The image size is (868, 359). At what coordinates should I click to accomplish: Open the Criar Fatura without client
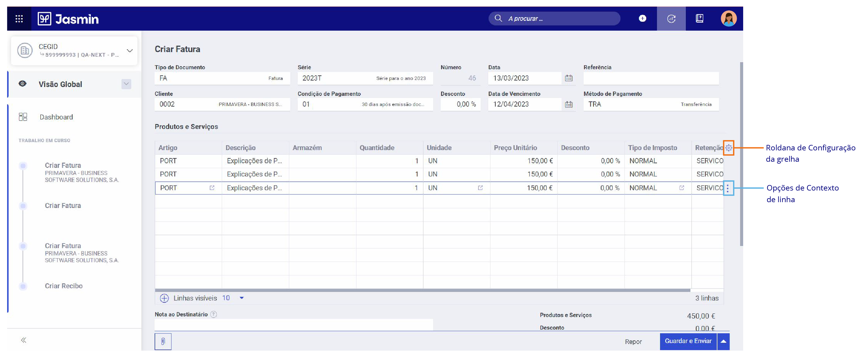point(63,206)
